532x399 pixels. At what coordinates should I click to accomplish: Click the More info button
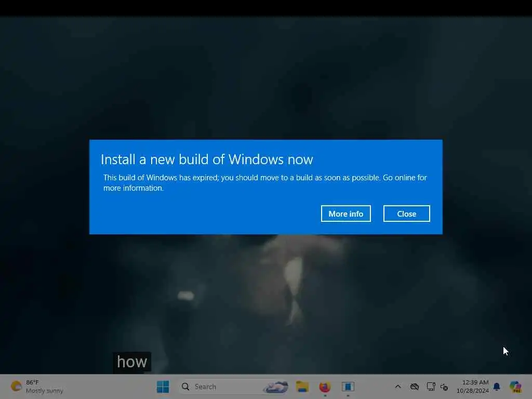click(x=345, y=214)
